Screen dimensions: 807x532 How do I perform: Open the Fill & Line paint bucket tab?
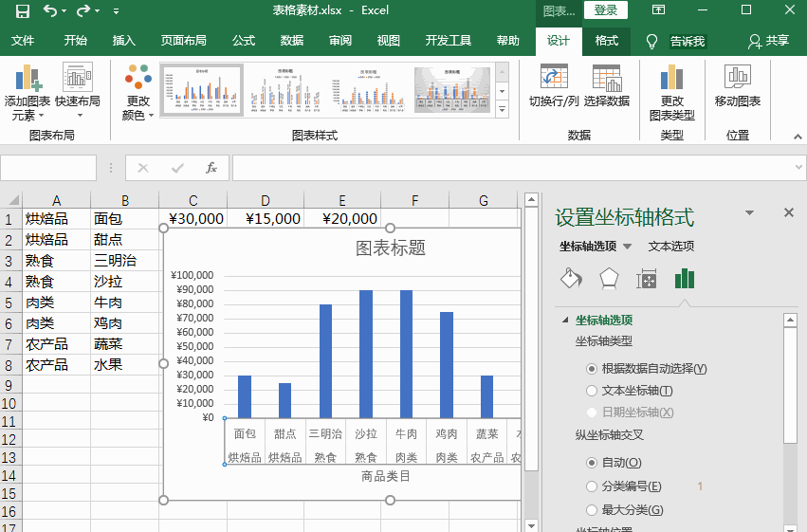pyautogui.click(x=571, y=279)
